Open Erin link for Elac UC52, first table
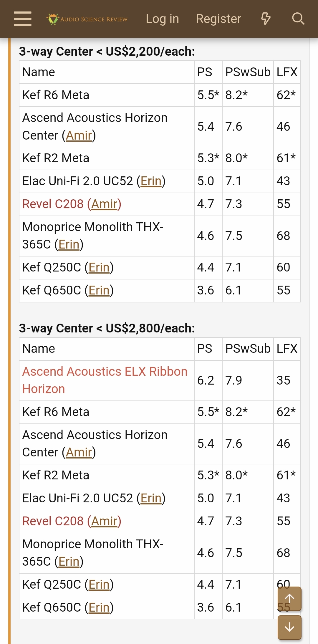This screenshot has height=644, width=318. pos(151,181)
